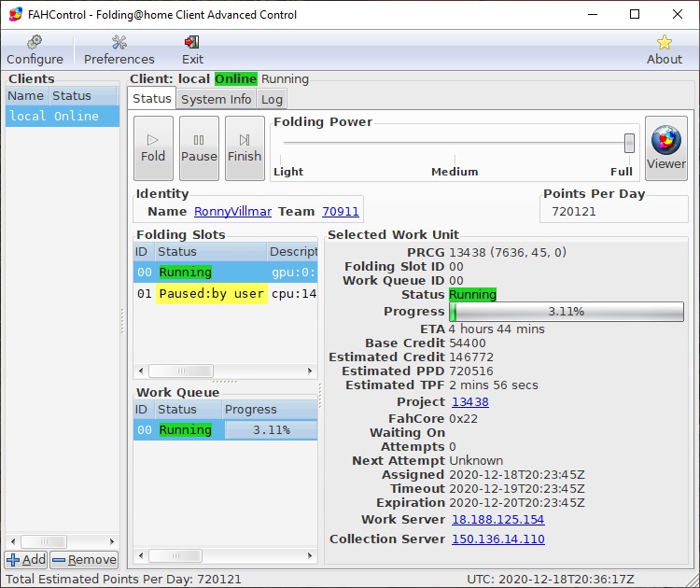Click the Finish folding button
The width and height of the screenshot is (700, 588).
pyautogui.click(x=245, y=148)
